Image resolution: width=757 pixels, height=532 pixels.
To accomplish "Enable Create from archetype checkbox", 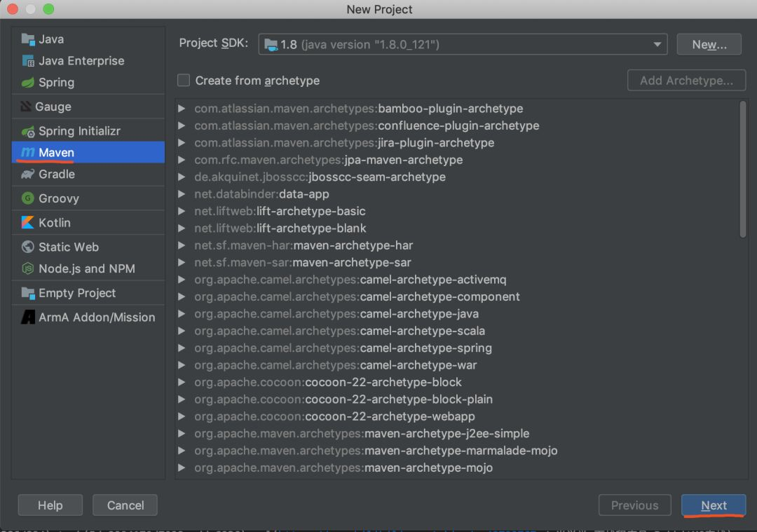I will (x=184, y=80).
